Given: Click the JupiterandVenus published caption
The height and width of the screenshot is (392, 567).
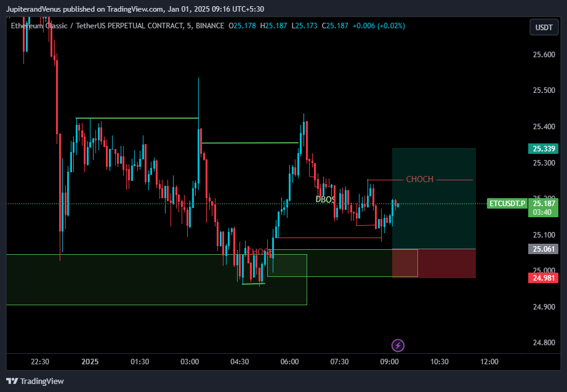Looking at the screenshot, I should 135,9.
